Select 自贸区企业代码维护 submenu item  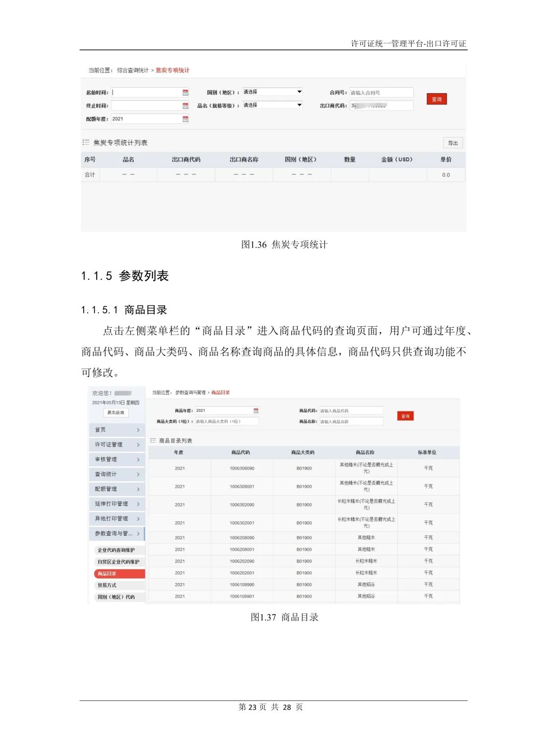click(119, 562)
